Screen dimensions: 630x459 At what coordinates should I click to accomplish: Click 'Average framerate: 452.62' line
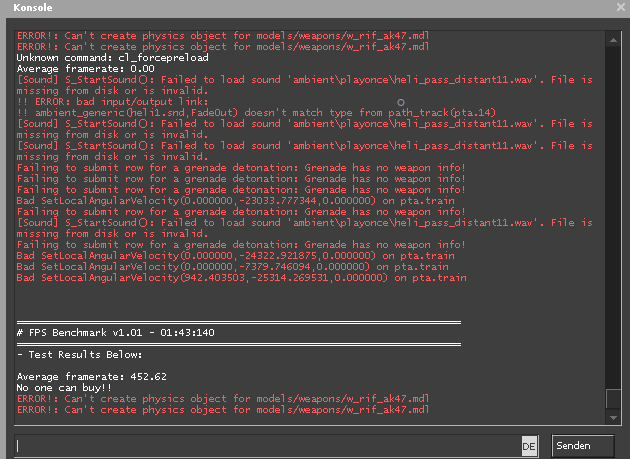coord(92,377)
